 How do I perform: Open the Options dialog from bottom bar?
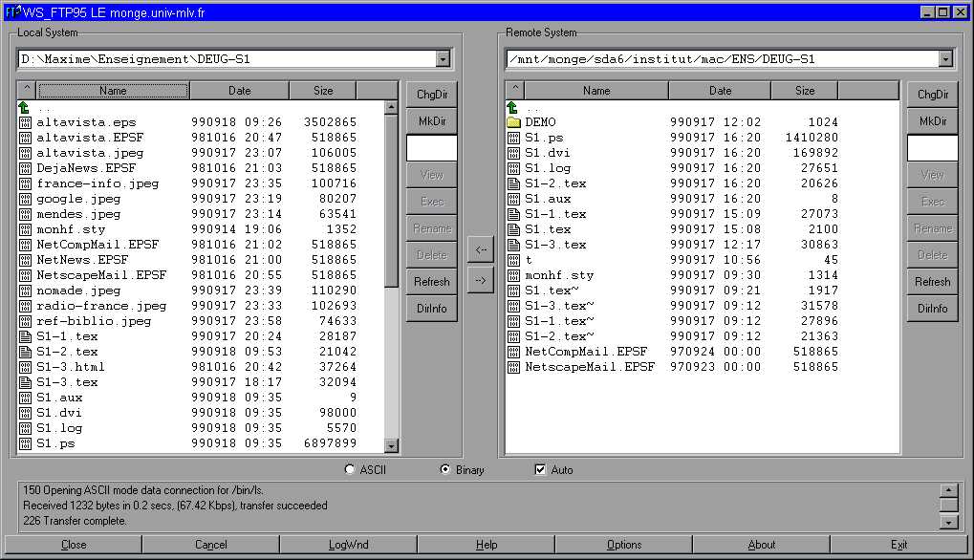coord(624,545)
